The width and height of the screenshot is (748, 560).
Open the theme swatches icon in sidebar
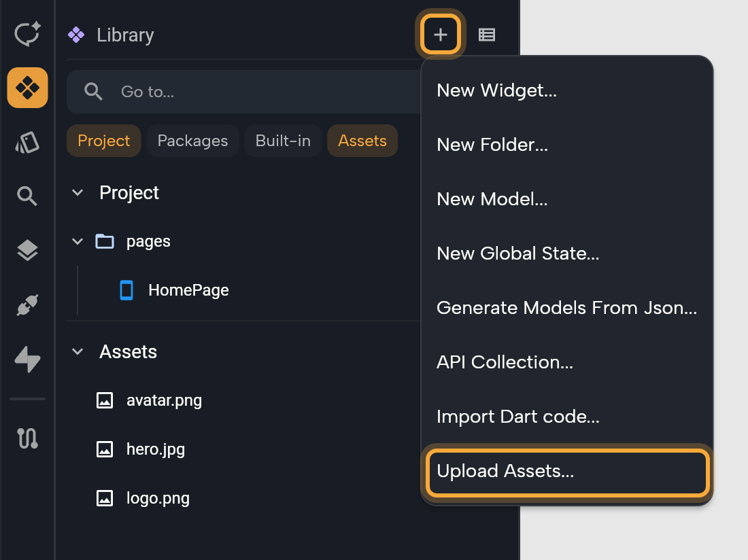coord(27,142)
